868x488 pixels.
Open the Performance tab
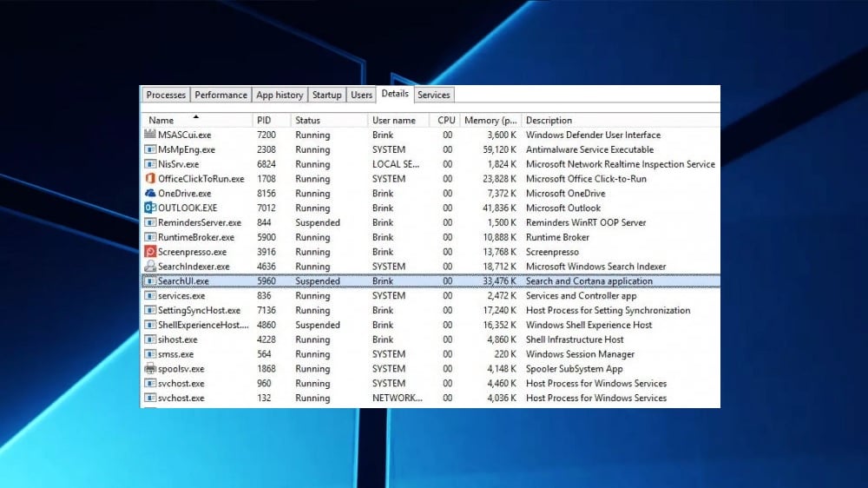coord(220,96)
